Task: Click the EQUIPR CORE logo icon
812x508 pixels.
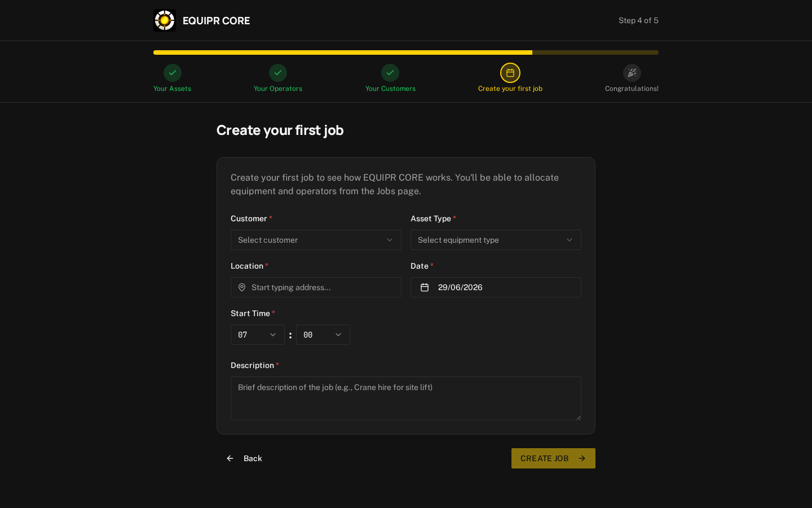Action: pyautogui.click(x=165, y=20)
